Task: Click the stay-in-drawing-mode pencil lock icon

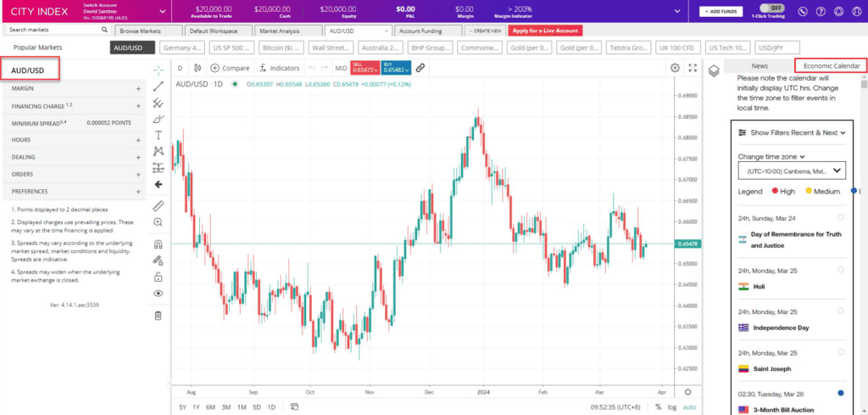Action: 159,260
